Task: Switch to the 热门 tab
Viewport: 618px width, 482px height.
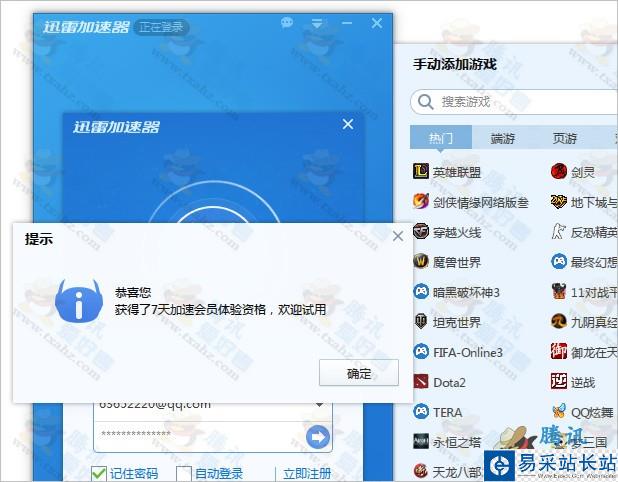Action: [x=441, y=138]
